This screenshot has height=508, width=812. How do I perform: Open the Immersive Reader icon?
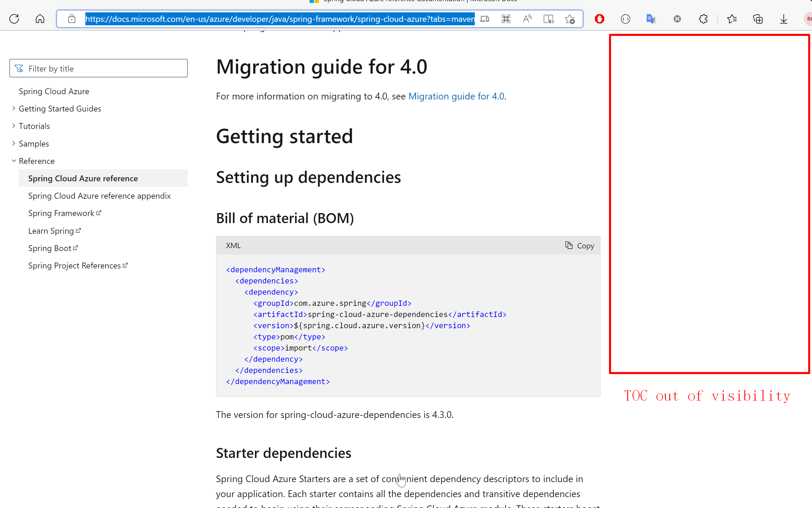coord(548,19)
